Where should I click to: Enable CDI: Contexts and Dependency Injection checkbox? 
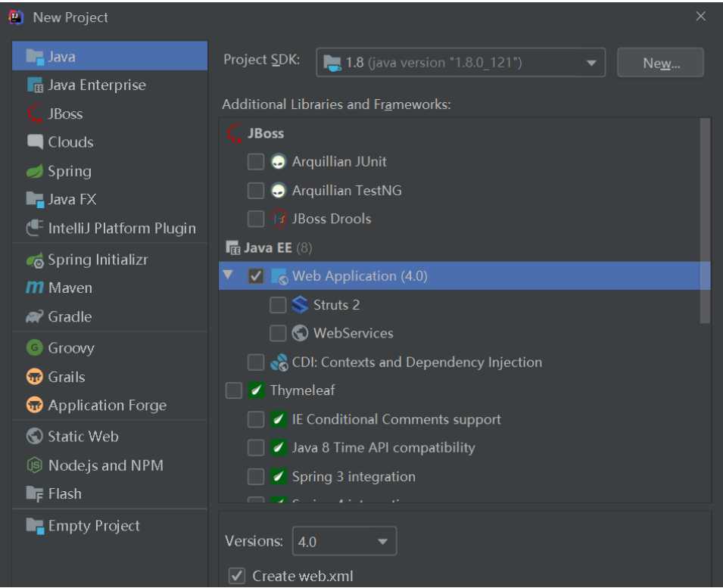[x=256, y=362]
